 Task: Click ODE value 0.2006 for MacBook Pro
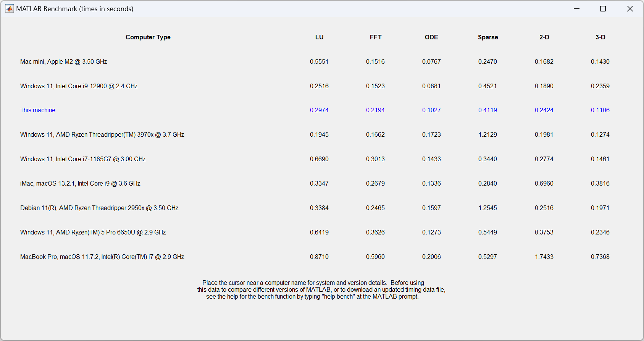pos(431,257)
